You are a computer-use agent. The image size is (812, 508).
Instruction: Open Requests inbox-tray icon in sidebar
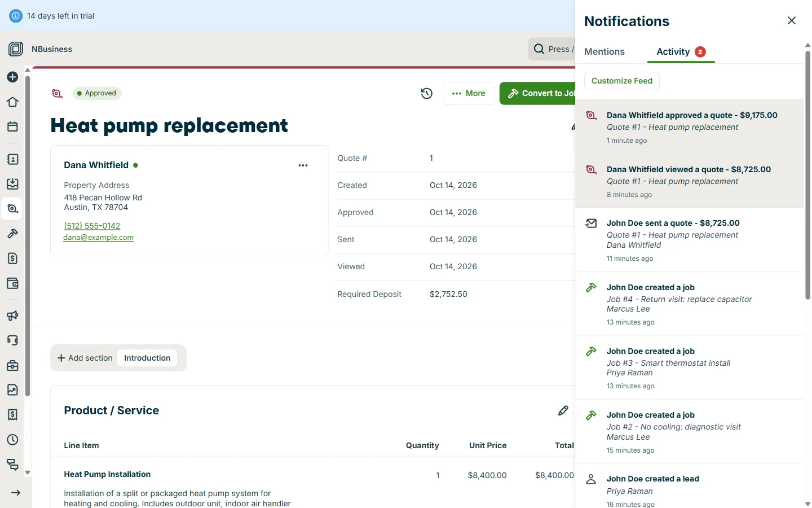[x=12, y=184]
